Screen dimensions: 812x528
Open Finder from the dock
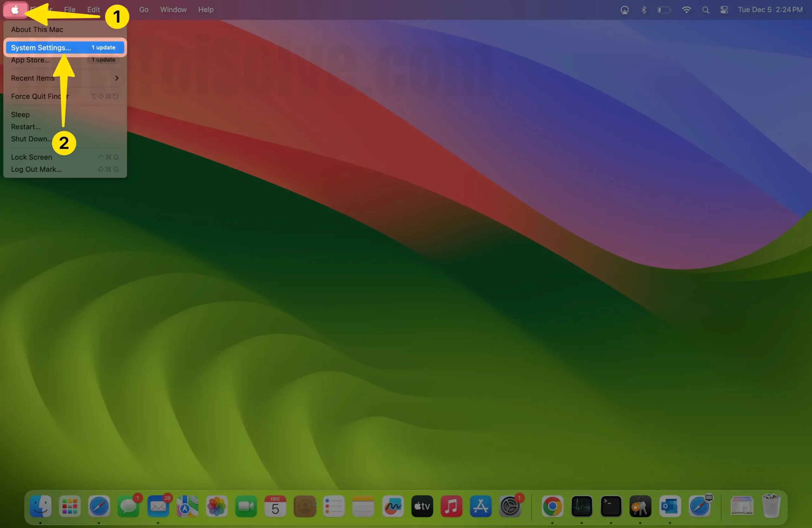tap(41, 506)
